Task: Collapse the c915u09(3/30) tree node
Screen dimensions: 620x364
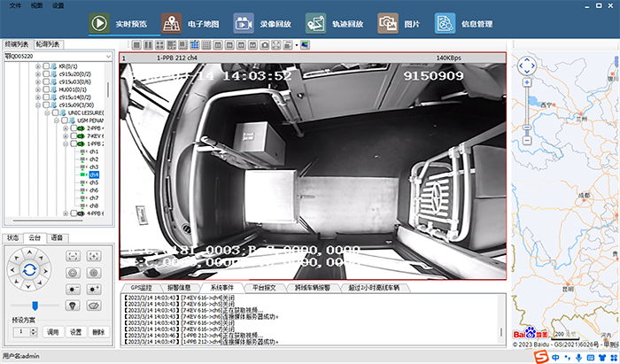Action: 38,105
